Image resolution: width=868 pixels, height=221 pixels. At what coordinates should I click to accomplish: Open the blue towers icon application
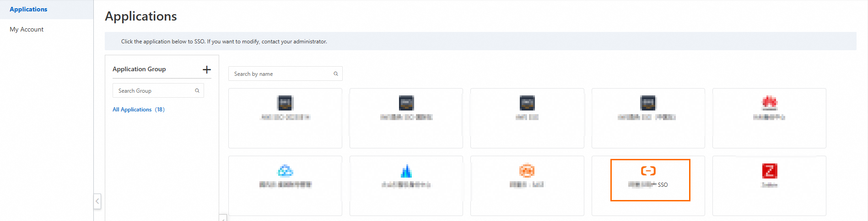pyautogui.click(x=406, y=186)
